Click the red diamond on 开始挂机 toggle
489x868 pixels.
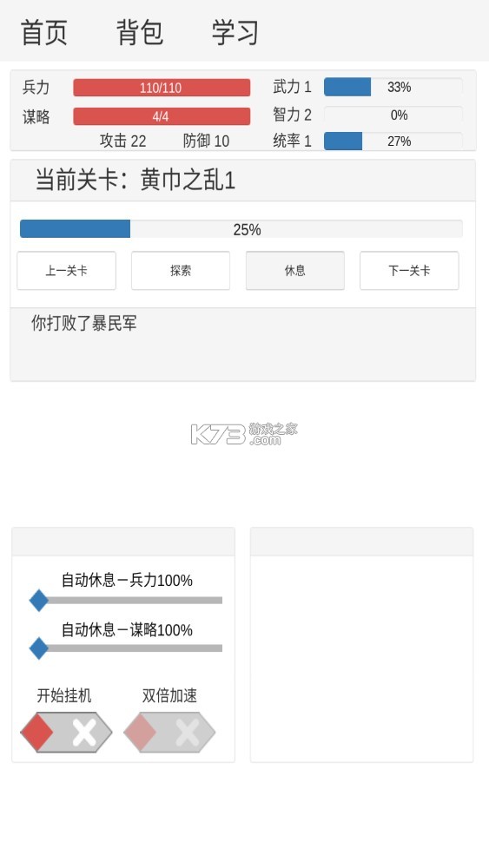click(x=37, y=732)
